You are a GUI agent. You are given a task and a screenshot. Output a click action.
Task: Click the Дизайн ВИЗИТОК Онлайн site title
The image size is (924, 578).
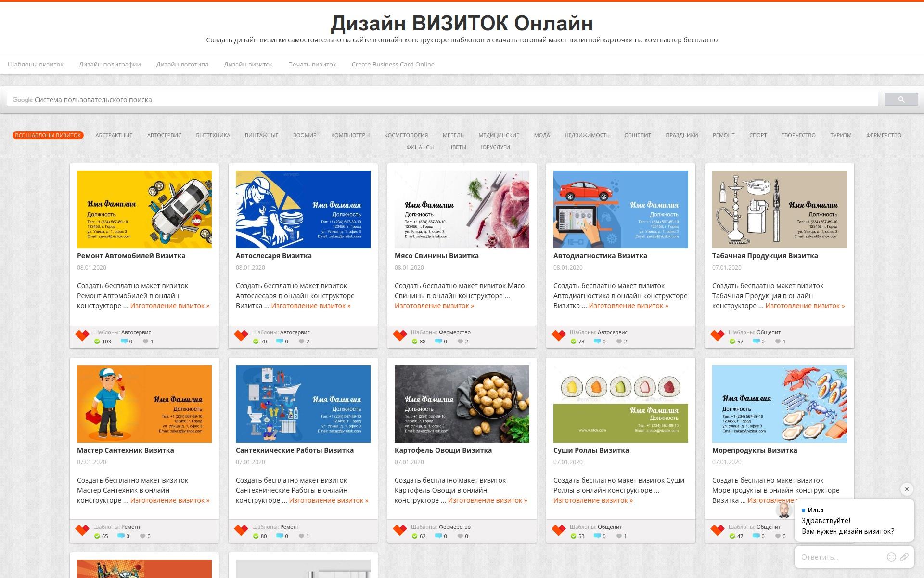click(462, 23)
